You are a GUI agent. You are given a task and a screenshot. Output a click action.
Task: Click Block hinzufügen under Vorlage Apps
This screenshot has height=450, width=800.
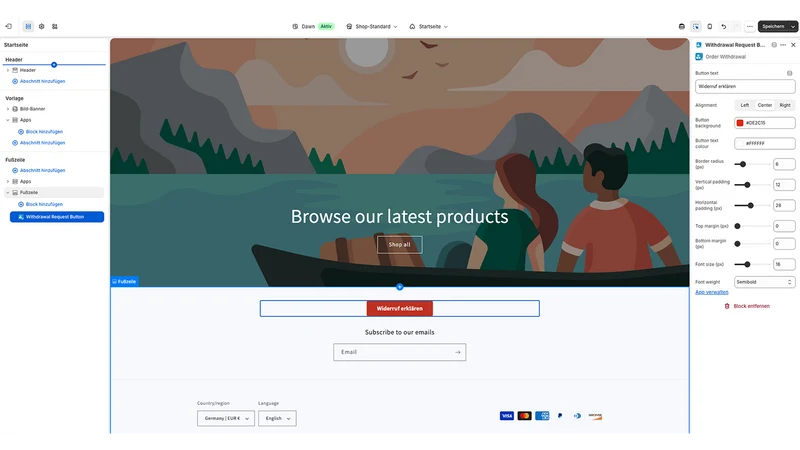coord(40,132)
